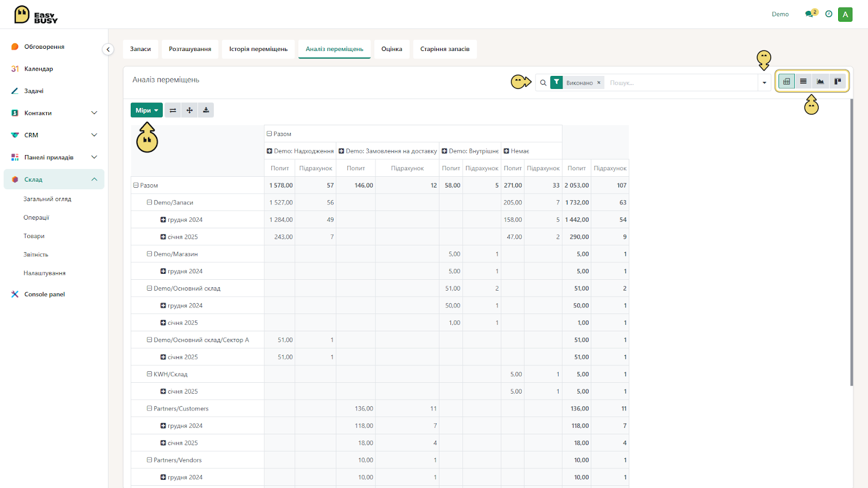Open the Міри measures dropdown

coord(146,110)
